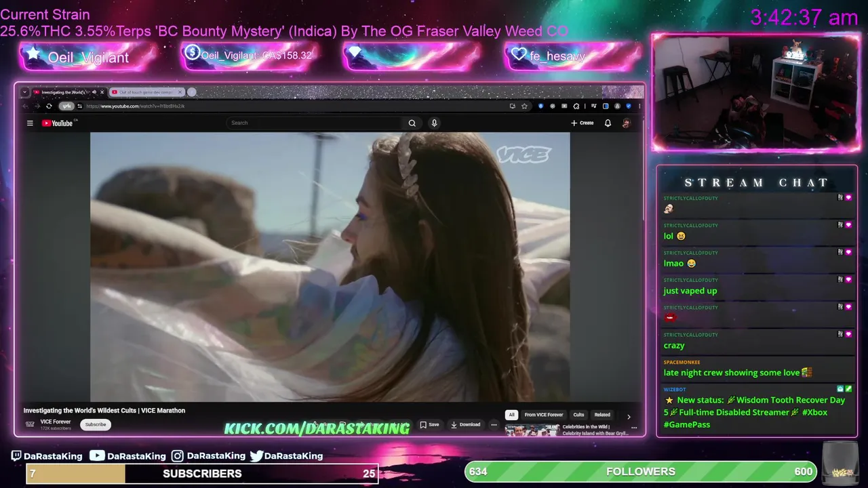Click the Celebrities in the Wild video title
The height and width of the screenshot is (488, 868).
tap(595, 430)
